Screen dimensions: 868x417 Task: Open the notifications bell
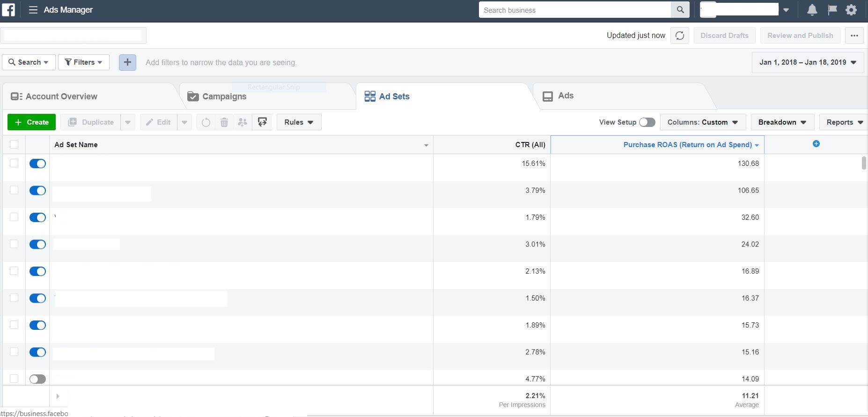tap(812, 10)
